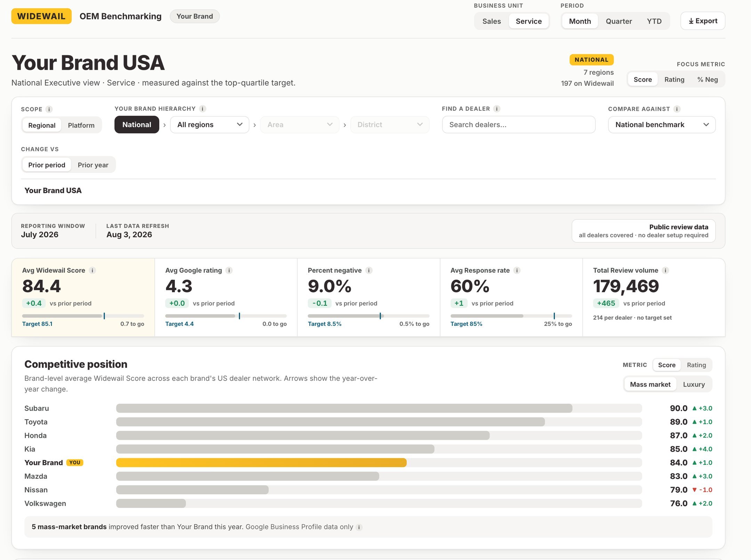This screenshot has height=560, width=751.
Task: Click the info icon next to Scope
Action: [49, 109]
